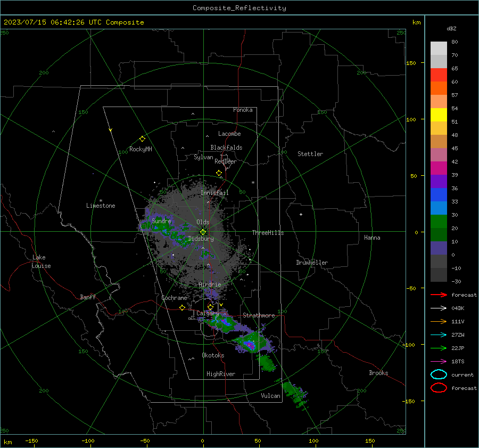
Task: Click the cyan current ellipse icon
Action: tap(439, 374)
